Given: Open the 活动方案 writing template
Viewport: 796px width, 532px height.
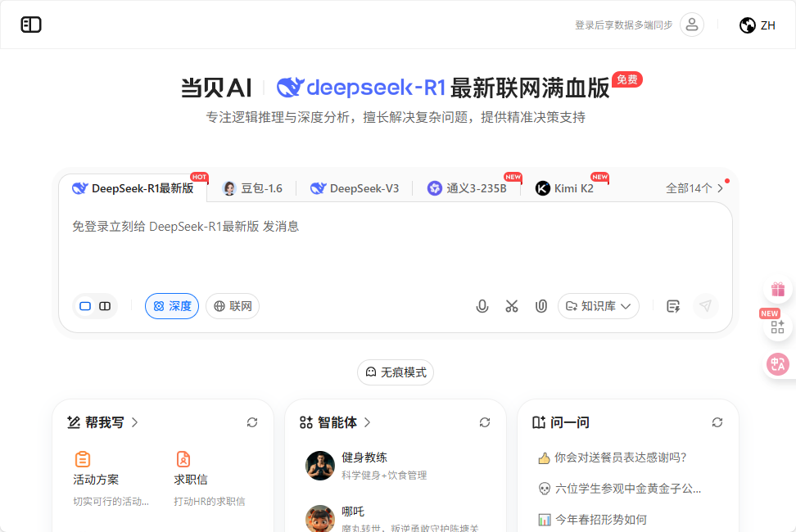Looking at the screenshot, I should coord(111,479).
